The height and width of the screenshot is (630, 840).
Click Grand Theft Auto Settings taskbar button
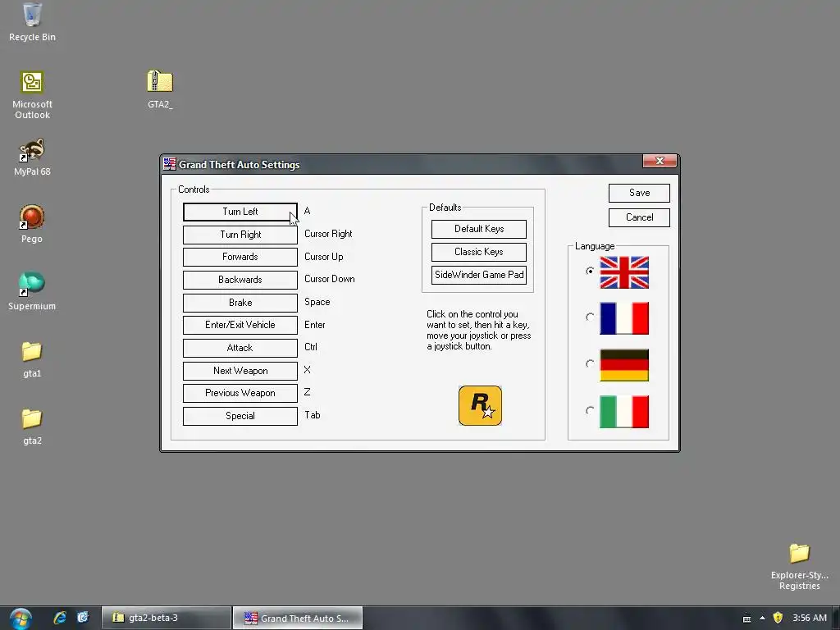[298, 618]
